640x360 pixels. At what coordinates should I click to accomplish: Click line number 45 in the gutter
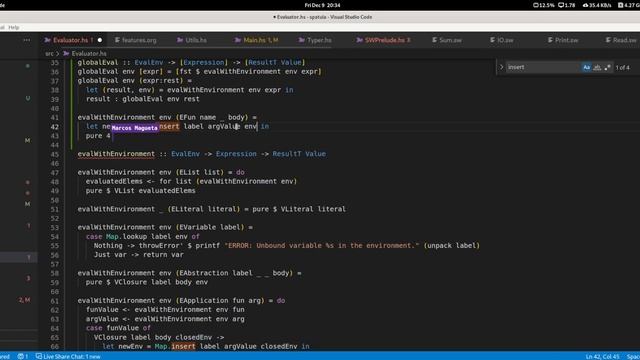pos(55,154)
